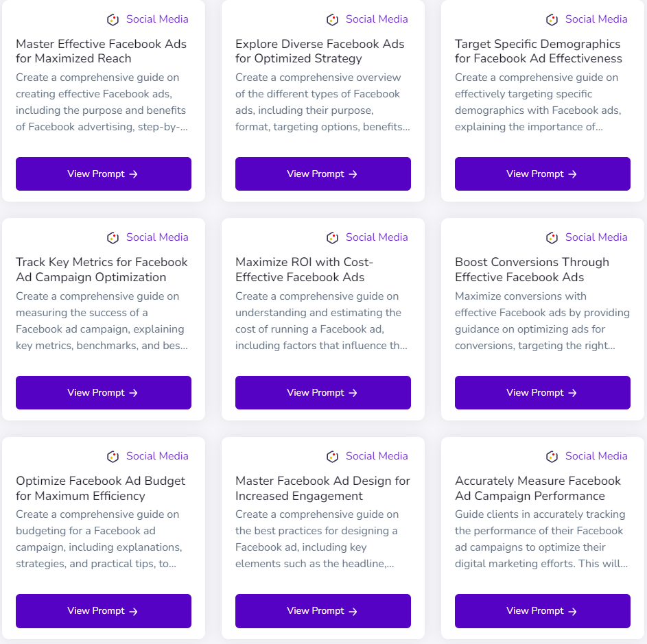
Task: View prompt for Track Key Metrics card
Action: click(x=104, y=393)
